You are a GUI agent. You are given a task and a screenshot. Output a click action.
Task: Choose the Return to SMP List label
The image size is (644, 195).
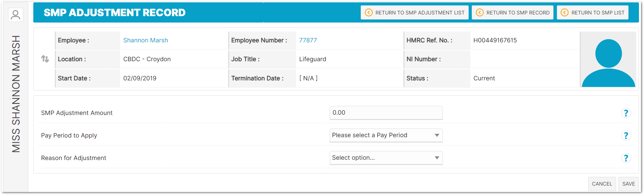[x=598, y=13]
